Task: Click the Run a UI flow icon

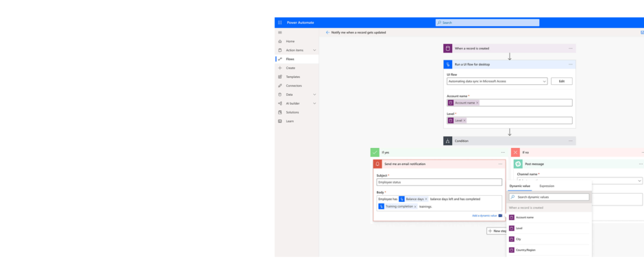Action: [x=447, y=64]
